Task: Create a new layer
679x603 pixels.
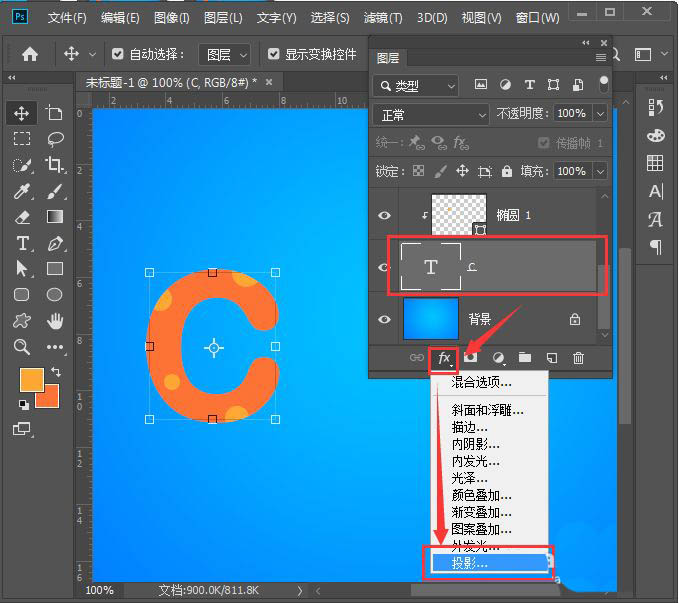Action: pyautogui.click(x=552, y=358)
